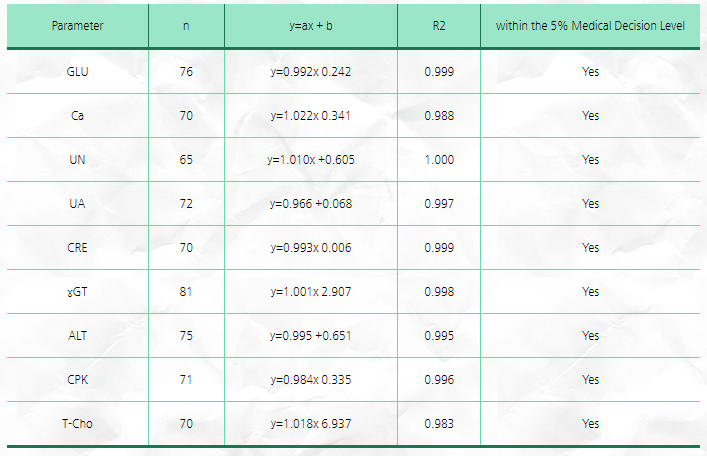707x456 pixels.
Task: Click the Parameter column header
Action: click(x=77, y=25)
